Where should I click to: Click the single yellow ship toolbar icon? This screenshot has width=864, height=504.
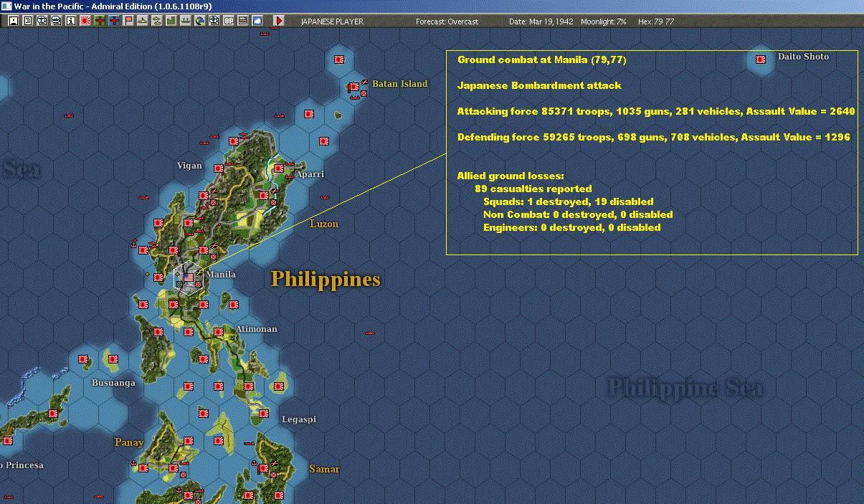[x=143, y=21]
